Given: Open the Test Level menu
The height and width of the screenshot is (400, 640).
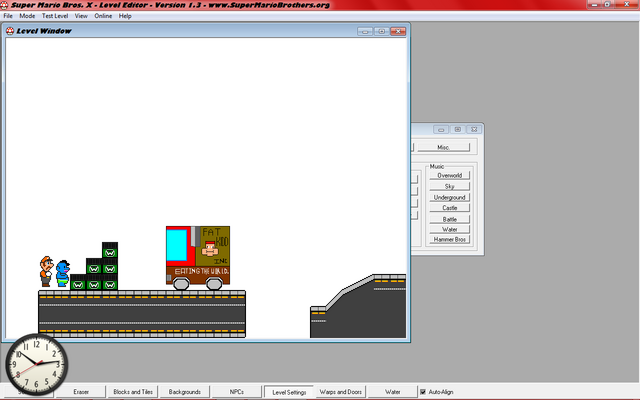Looking at the screenshot, I should coord(55,16).
